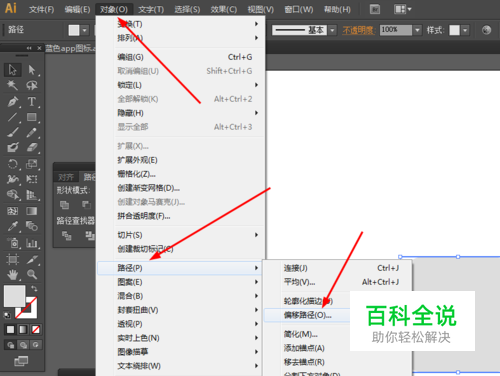Click the fill swatch in control bar
The width and height of the screenshot is (500, 376).
point(74,30)
